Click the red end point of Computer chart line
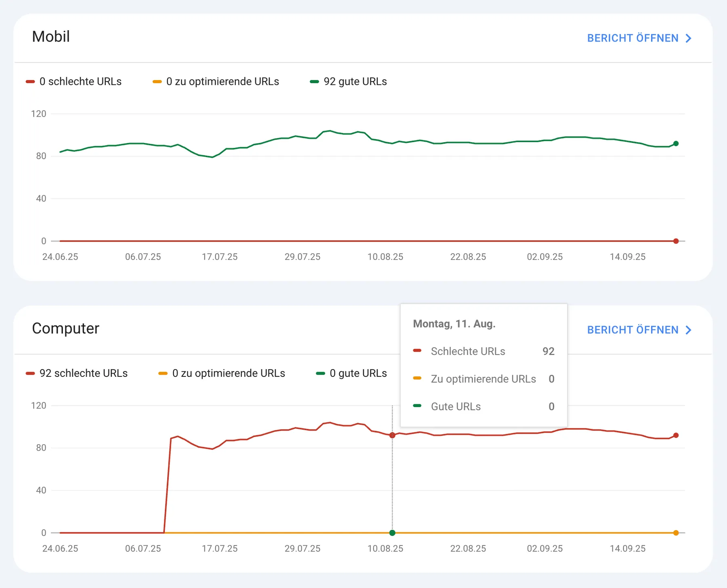Viewport: 727px width, 588px height. point(676,435)
